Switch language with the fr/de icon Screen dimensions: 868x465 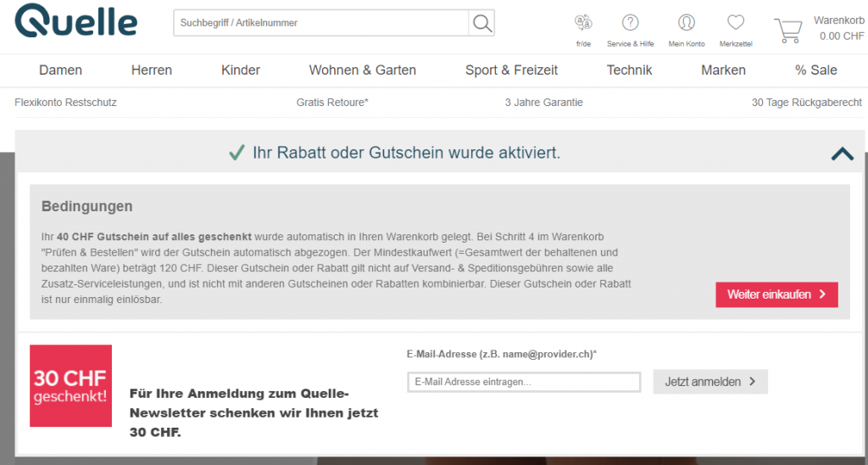(x=583, y=24)
